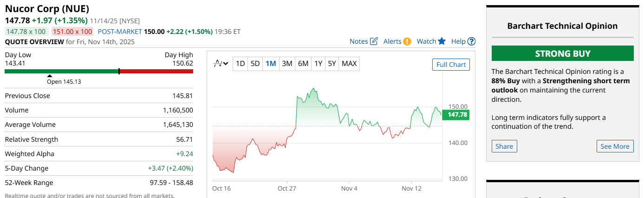
Task: Click Share in the Technical Opinion panel
Action: coord(504,146)
